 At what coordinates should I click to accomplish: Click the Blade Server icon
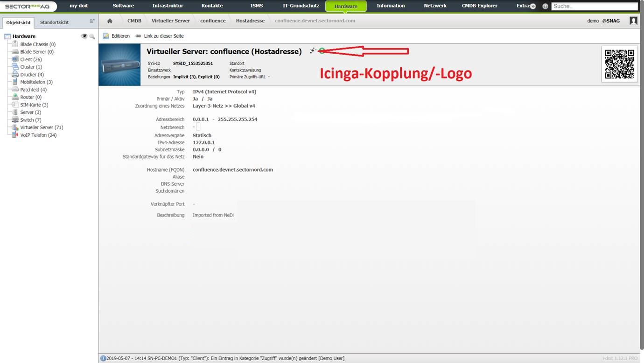pos(15,52)
